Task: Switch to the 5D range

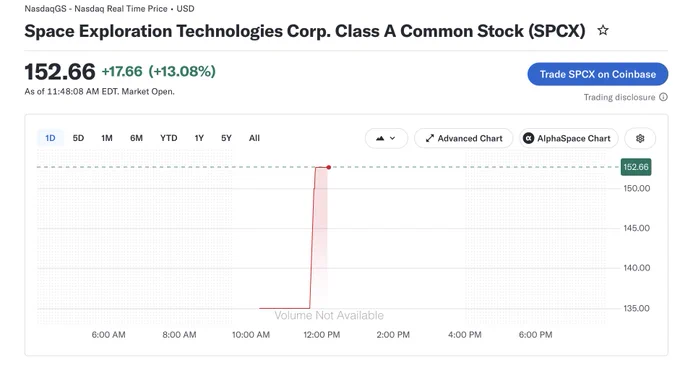Action: point(78,138)
